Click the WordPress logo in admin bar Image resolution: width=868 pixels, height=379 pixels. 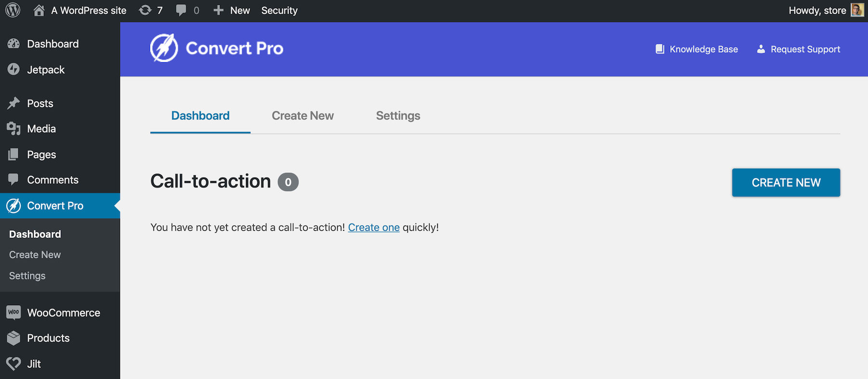tap(13, 10)
